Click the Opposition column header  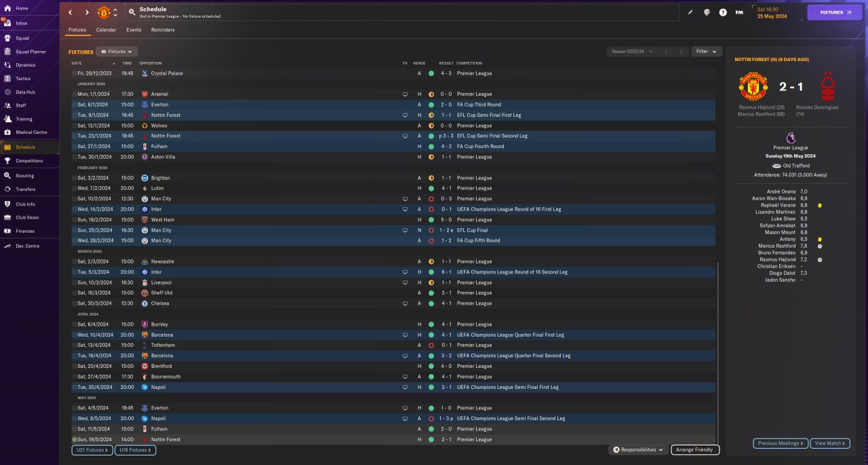tap(151, 63)
